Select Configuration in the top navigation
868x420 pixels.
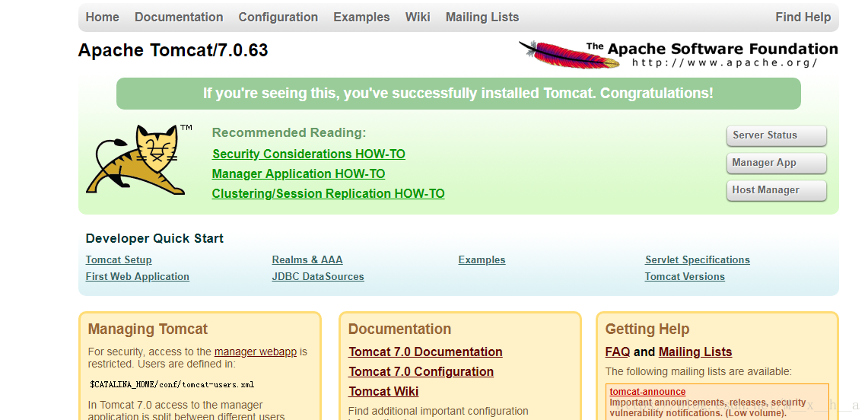tap(278, 17)
